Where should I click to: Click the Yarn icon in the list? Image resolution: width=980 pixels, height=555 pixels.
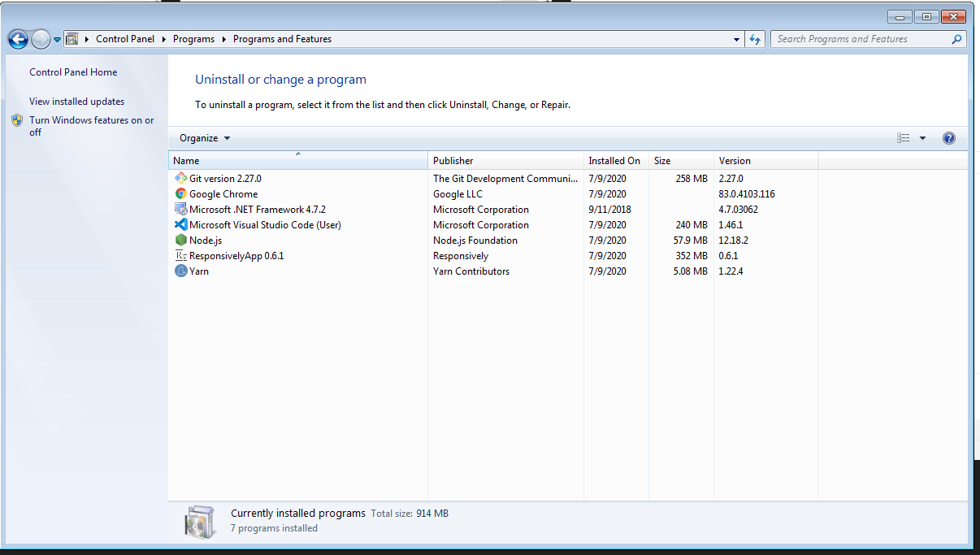(180, 271)
